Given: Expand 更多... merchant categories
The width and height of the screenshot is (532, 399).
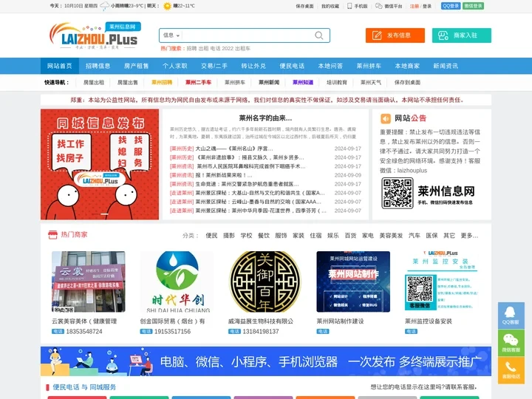Looking at the screenshot, I should point(469,236).
